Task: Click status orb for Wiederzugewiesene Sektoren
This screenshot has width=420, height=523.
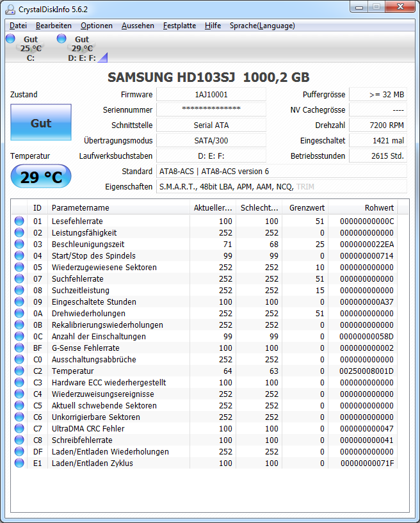Action: [19, 267]
